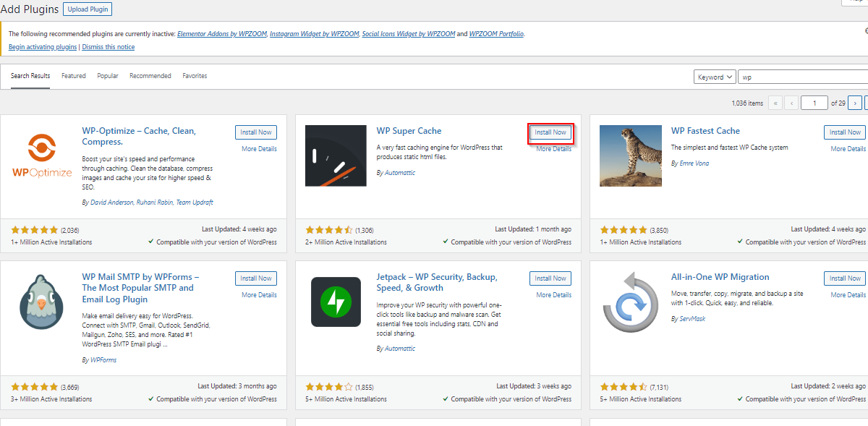Open the WP Mail SMTP by WPForms title
Screen dimensions: 868x426
click(x=140, y=288)
